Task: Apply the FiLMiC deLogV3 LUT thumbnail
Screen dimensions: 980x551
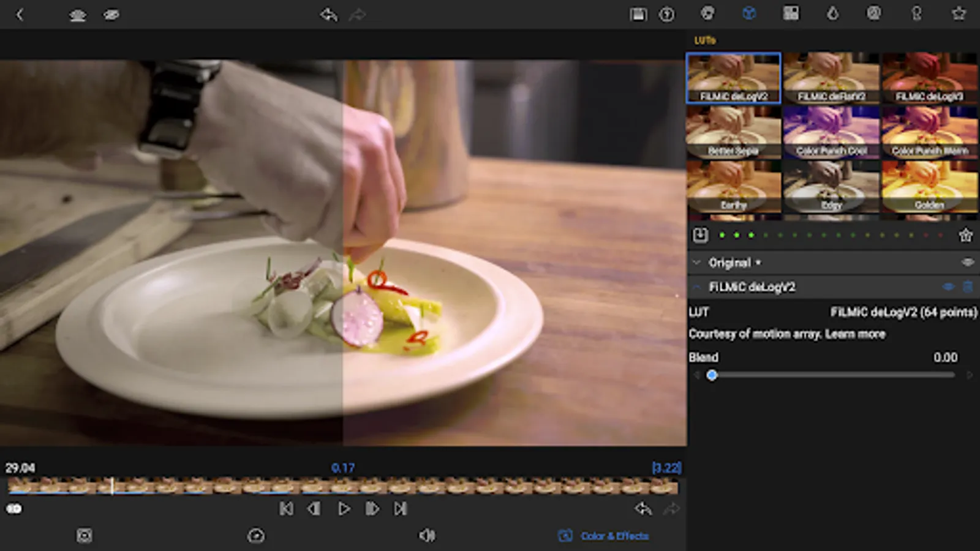Action: pos(930,78)
